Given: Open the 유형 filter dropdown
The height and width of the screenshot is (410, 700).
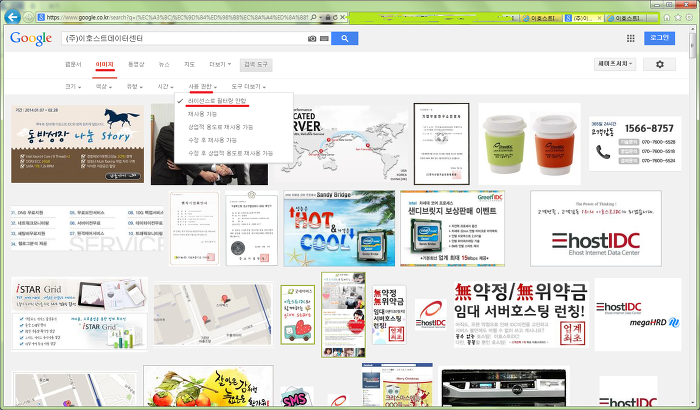Looking at the screenshot, I should tap(134, 86).
